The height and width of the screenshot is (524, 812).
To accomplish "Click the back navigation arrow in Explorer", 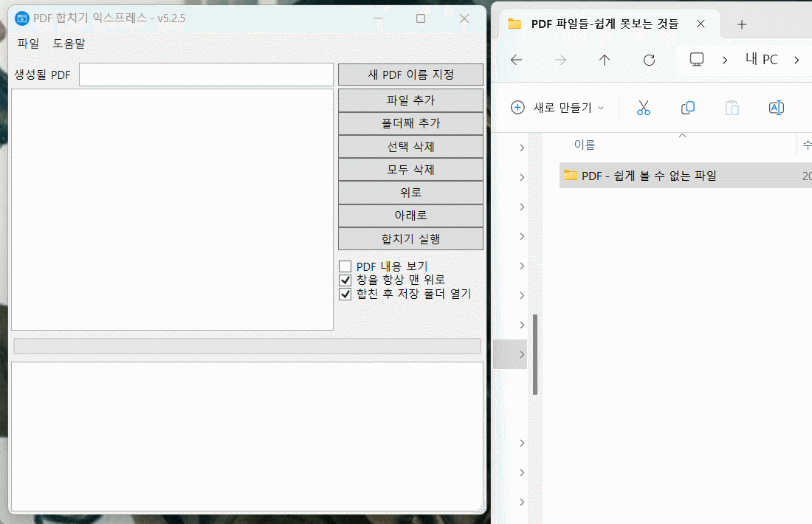I will 515,60.
